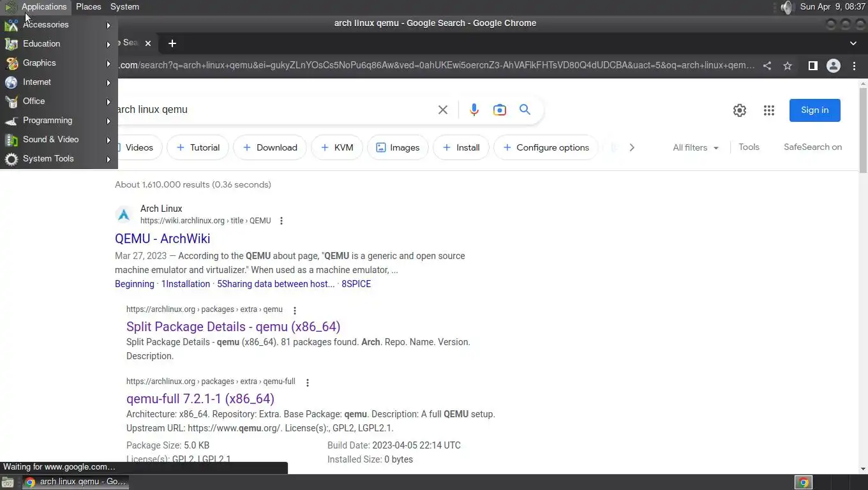Click the date and time clock
The height and width of the screenshot is (490, 868).
[x=832, y=7]
